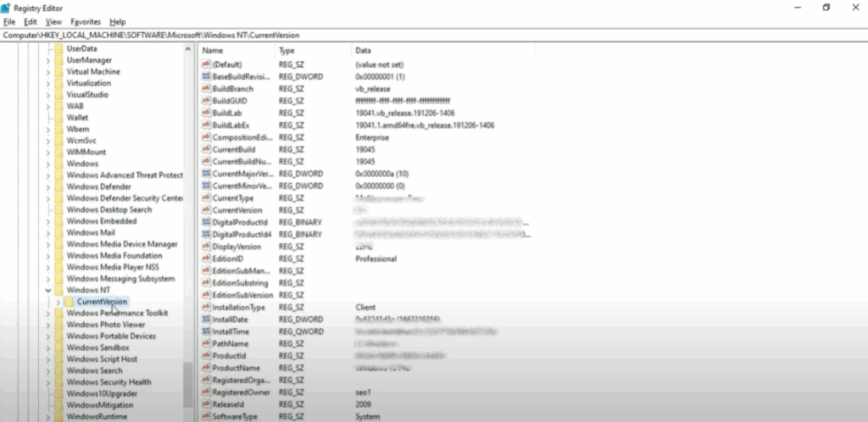Select the Wallet key
Screen dimensions: 868x422
pos(77,118)
